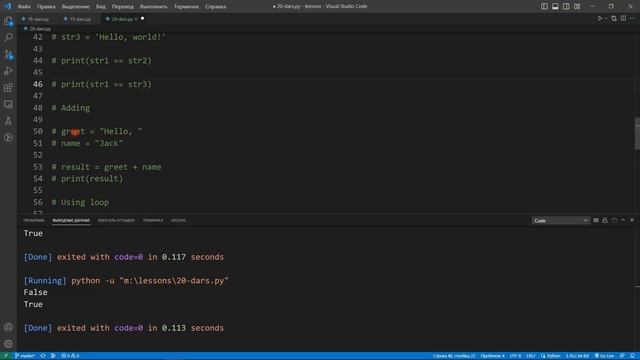This screenshot has width=640, height=360.
Task: Open the Testing flask view
Action: [8, 121]
